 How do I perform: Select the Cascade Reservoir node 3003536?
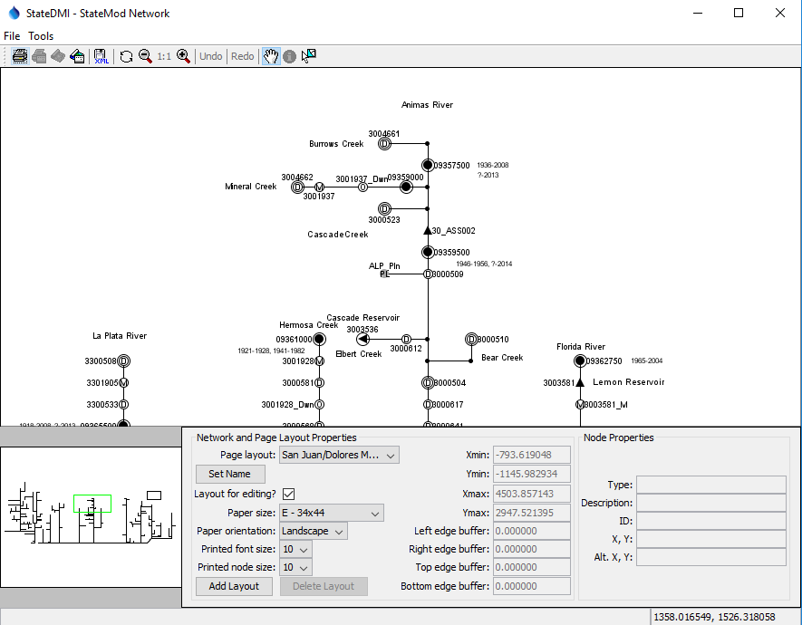[363, 339]
